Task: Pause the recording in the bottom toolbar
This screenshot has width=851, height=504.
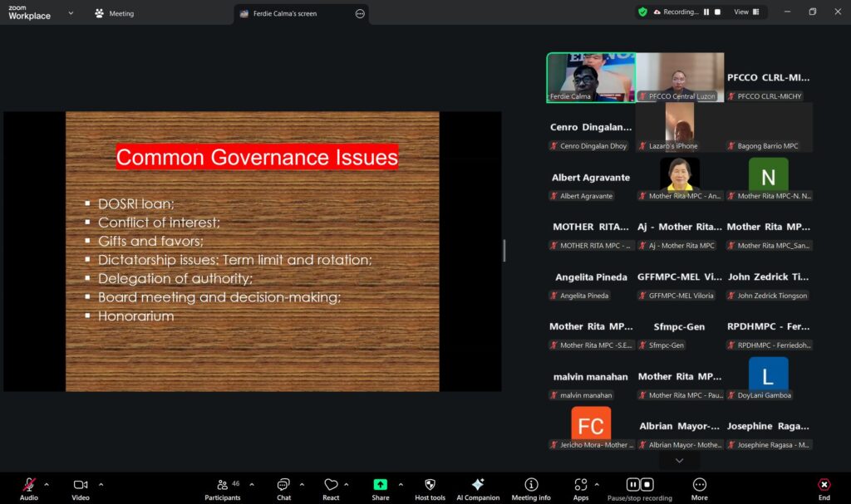Action: tap(632, 484)
